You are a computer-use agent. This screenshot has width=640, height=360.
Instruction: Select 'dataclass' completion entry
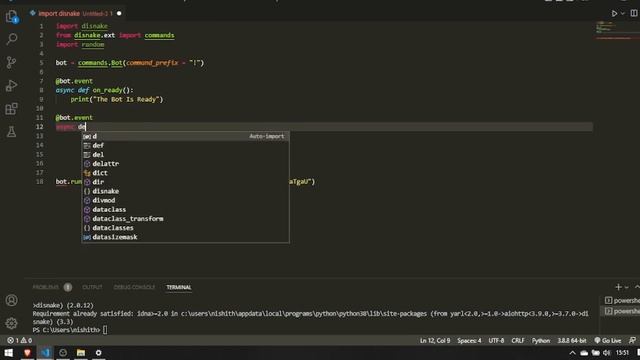tap(185, 210)
